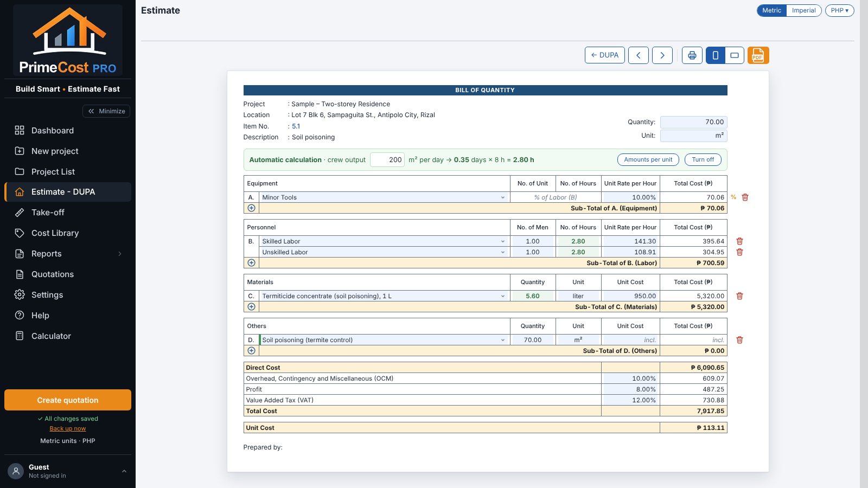Open the Cost Library
Viewport: 868px width, 488px height.
pyautogui.click(x=68, y=233)
